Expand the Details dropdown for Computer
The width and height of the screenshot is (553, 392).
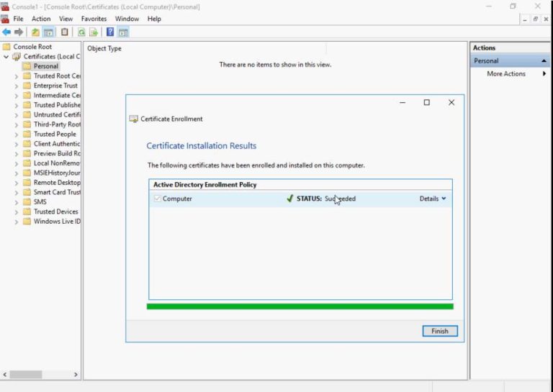coord(433,199)
